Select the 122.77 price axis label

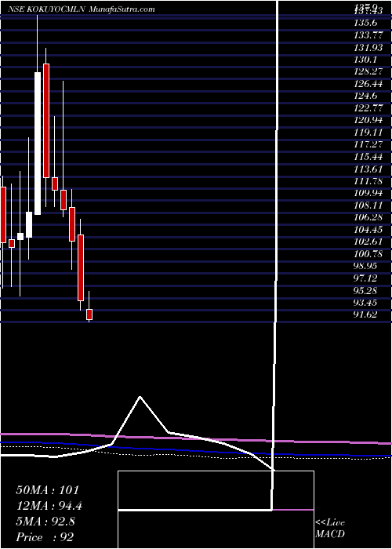pyautogui.click(x=368, y=108)
